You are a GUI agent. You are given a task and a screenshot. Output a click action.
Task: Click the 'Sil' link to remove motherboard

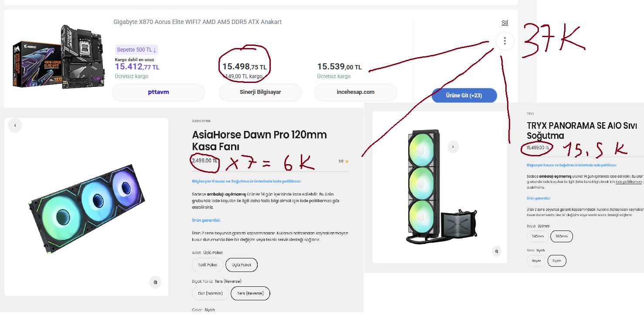pyautogui.click(x=504, y=23)
